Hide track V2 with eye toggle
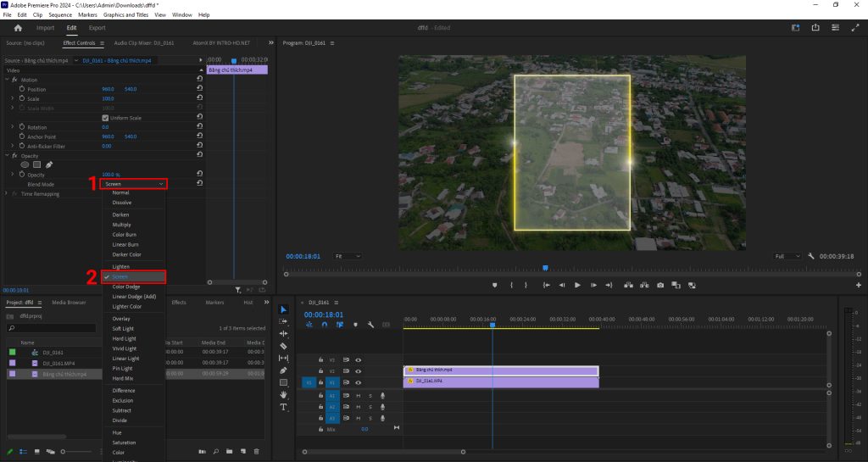This screenshot has height=462, width=868. click(358, 371)
